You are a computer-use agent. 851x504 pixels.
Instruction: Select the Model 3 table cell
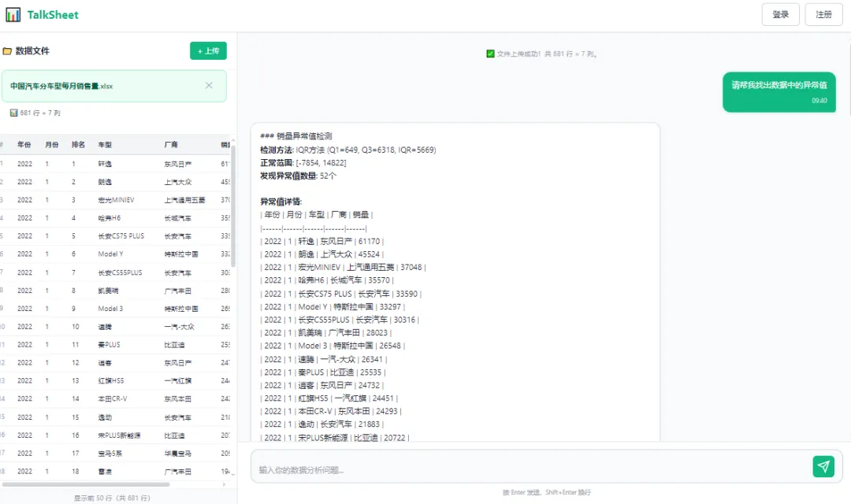pos(110,309)
